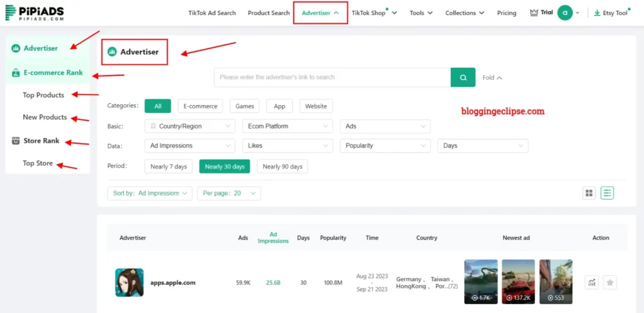Go to the Pricing page
The image size is (644, 313).
click(506, 13)
